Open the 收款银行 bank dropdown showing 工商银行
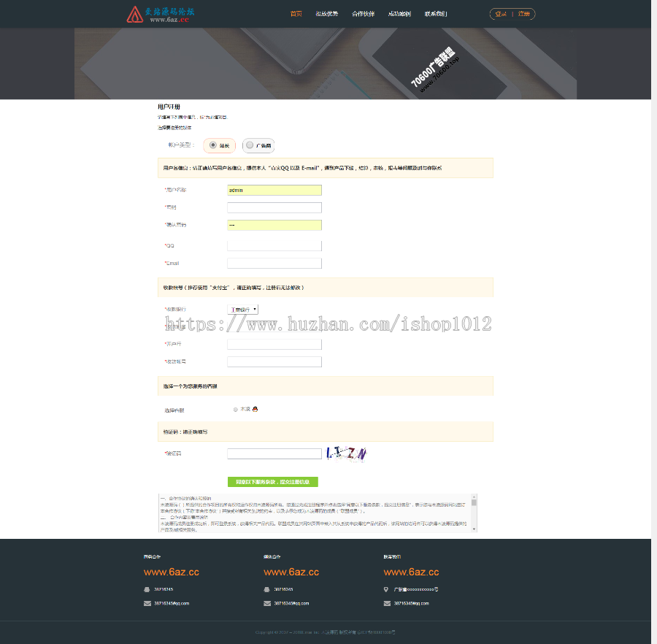Viewport: 657px width, 644px height. pyautogui.click(x=242, y=309)
